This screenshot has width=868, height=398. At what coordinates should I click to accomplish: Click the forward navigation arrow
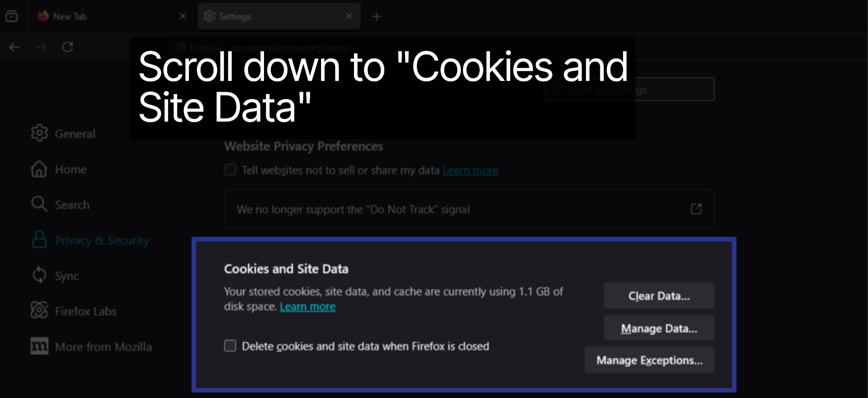[x=41, y=47]
